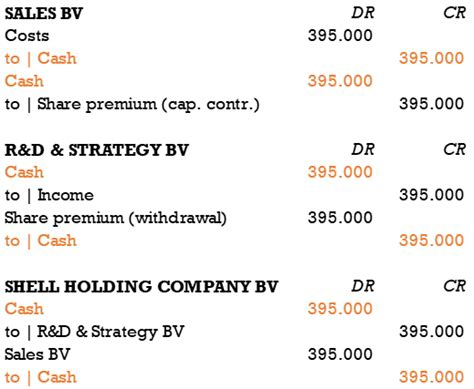Click the Sales BV 395.000 debit amount
474x389 pixels.
[340, 354]
